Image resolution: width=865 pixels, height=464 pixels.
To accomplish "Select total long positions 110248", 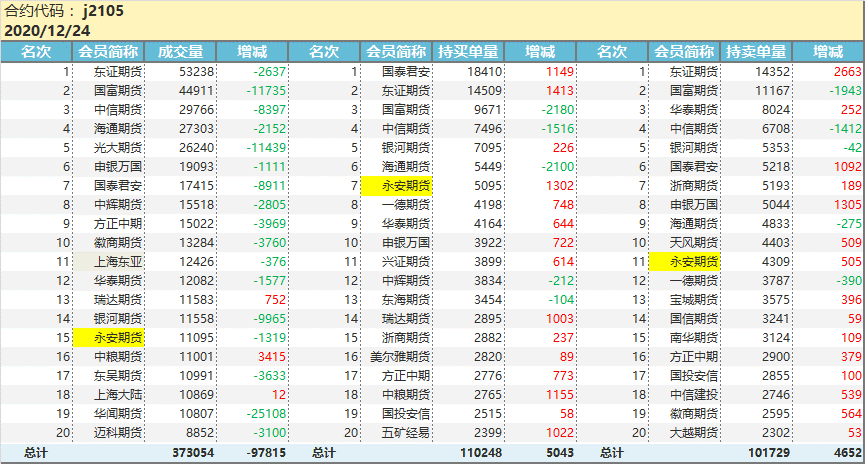I will tap(481, 453).
